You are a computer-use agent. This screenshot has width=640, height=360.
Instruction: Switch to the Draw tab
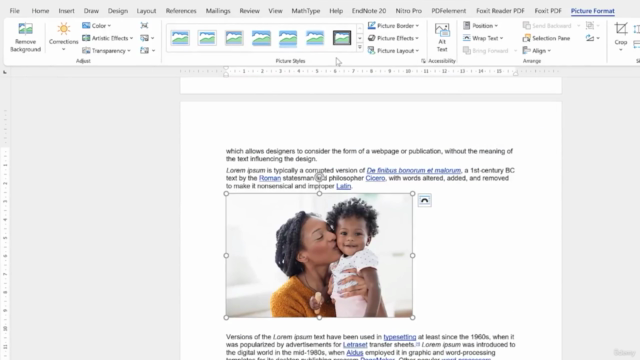(91, 11)
